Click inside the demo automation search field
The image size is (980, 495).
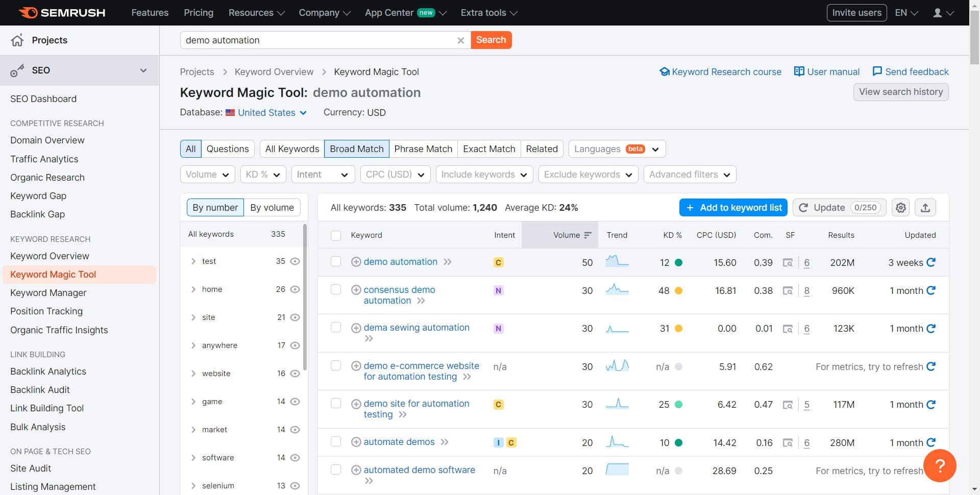point(316,40)
